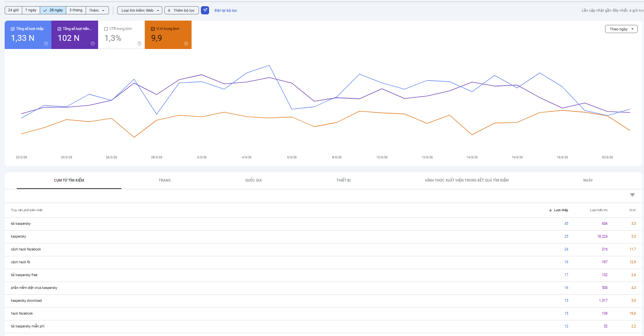Select query row "tải kaspersky free"
This screenshot has height=336, width=644.
click(x=323, y=275)
